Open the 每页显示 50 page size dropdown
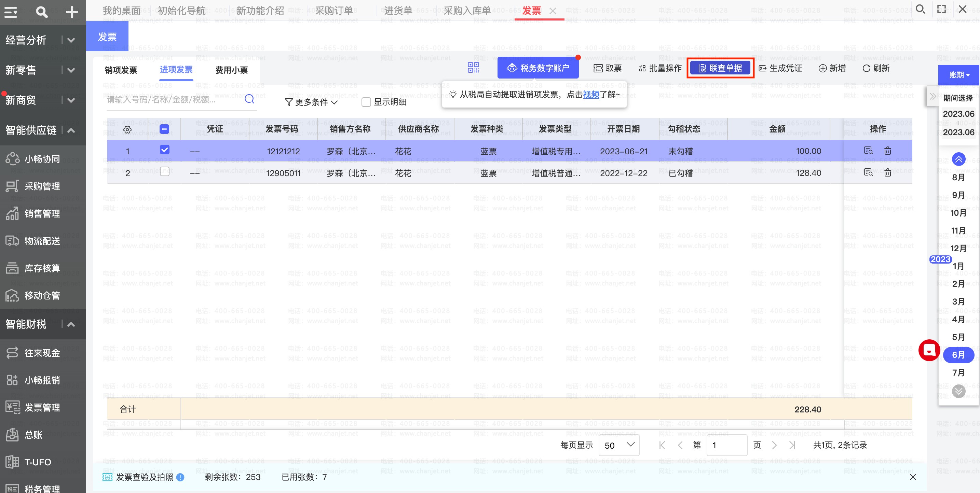The image size is (980, 493). pyautogui.click(x=619, y=445)
